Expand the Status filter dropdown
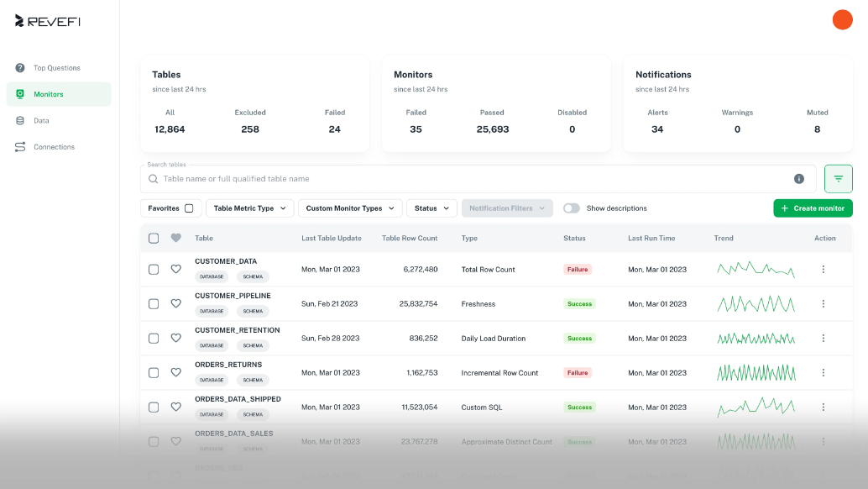 (x=431, y=208)
